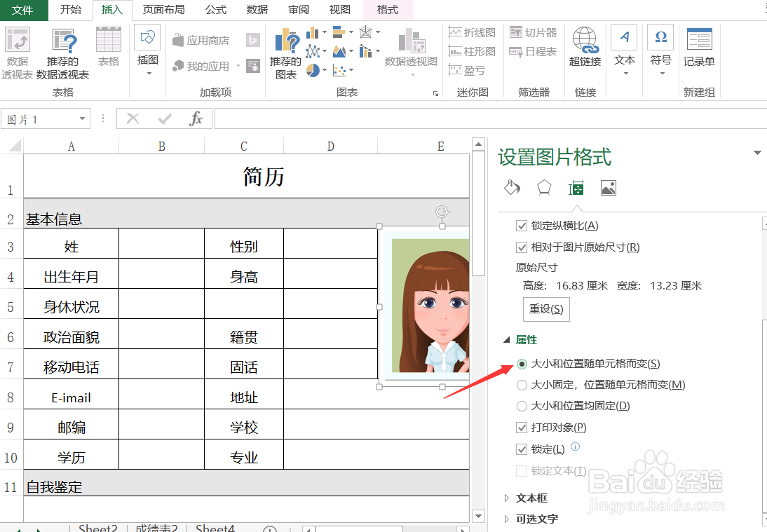Insert an area chart icon
Viewport: 767px width, 532px height.
pyautogui.click(x=339, y=51)
